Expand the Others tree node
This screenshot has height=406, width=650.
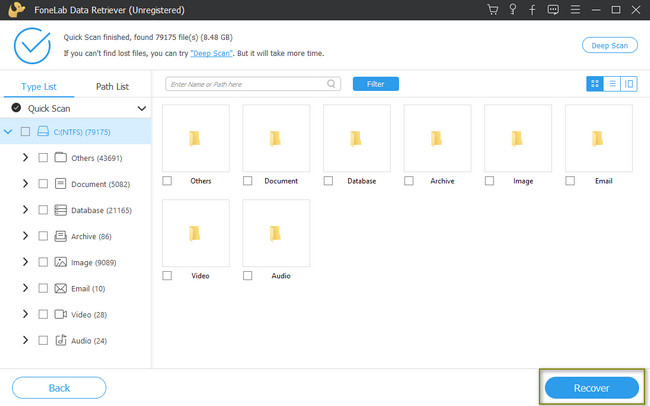tap(25, 158)
